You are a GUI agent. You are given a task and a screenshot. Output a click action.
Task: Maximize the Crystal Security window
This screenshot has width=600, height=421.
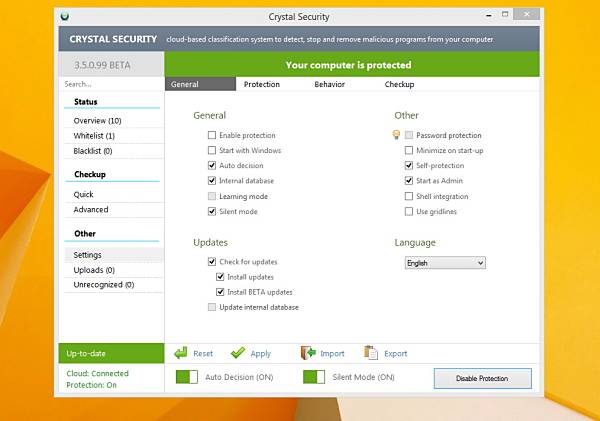point(505,15)
